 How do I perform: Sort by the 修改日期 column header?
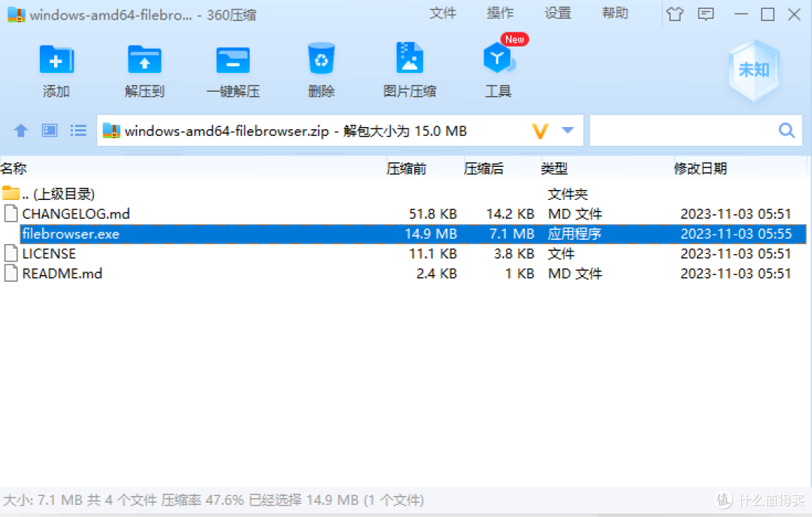[701, 168]
